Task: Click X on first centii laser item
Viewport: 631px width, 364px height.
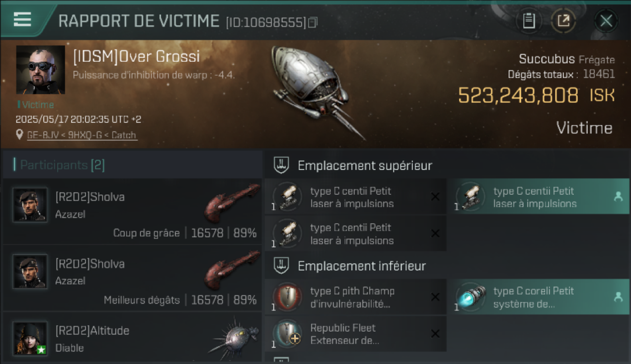Action: coord(435,197)
